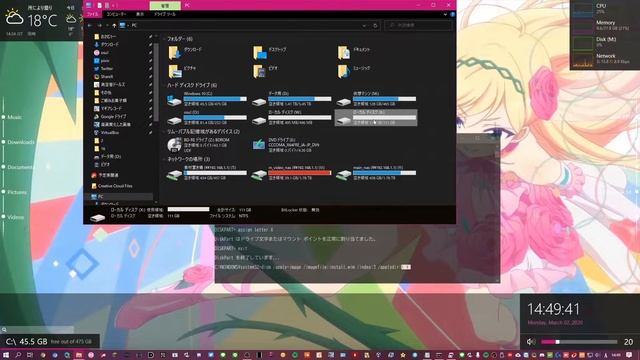Open the Videos desktop launcher link
Image resolution: width=640 pixels, height=360 pixels.
(x=16, y=217)
